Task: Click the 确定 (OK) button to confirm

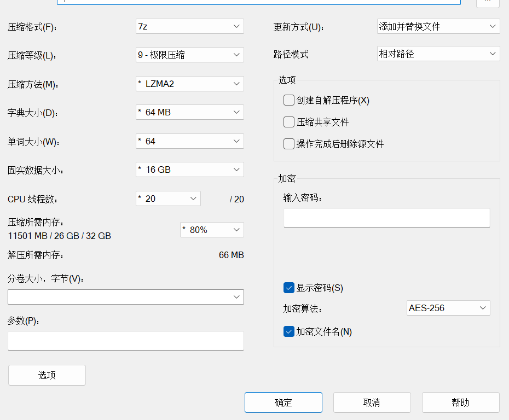Action: [283, 402]
